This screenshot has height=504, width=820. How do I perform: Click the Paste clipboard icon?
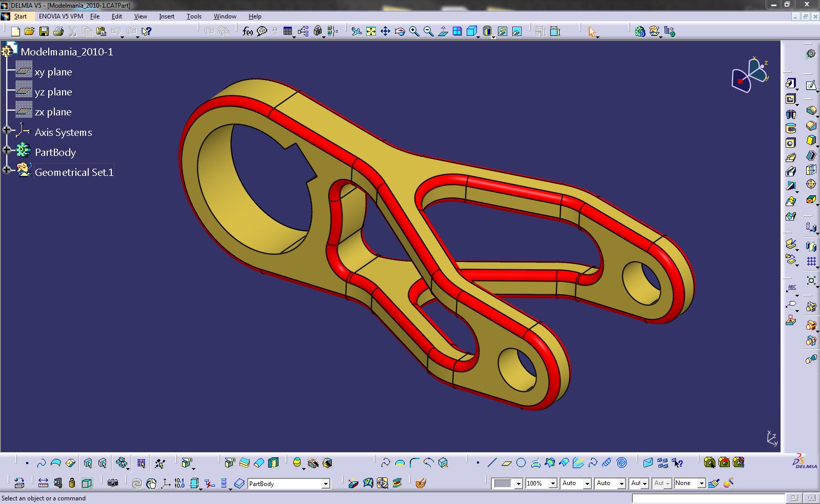101,31
